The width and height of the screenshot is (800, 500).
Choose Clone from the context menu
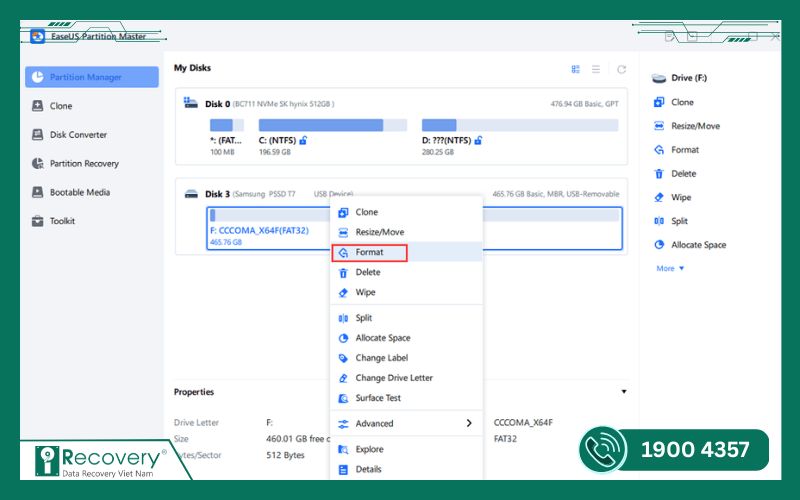(407, 212)
